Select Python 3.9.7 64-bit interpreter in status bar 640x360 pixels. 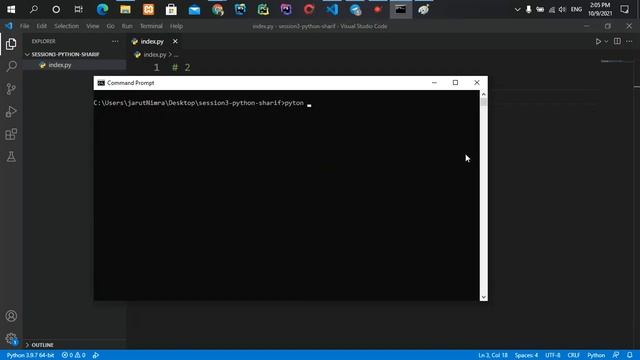(x=30, y=355)
